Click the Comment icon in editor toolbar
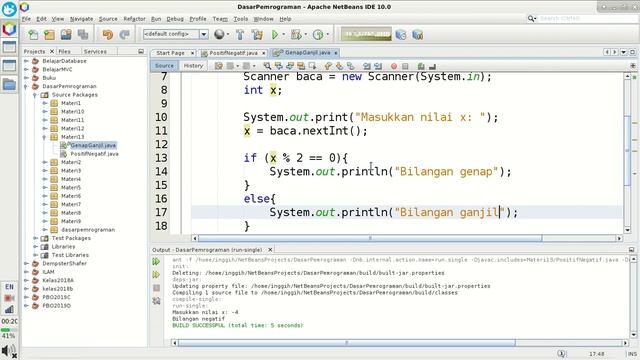The image size is (640, 360). pyautogui.click(x=421, y=66)
